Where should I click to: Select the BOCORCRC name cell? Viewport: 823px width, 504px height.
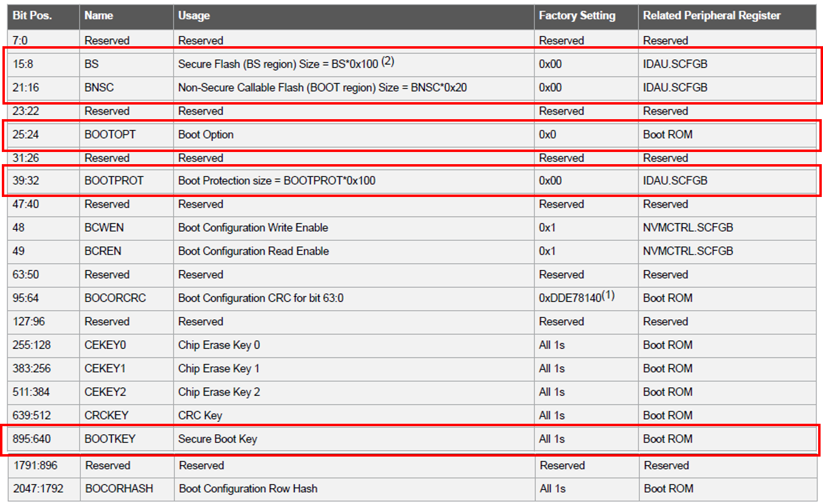[115, 298]
